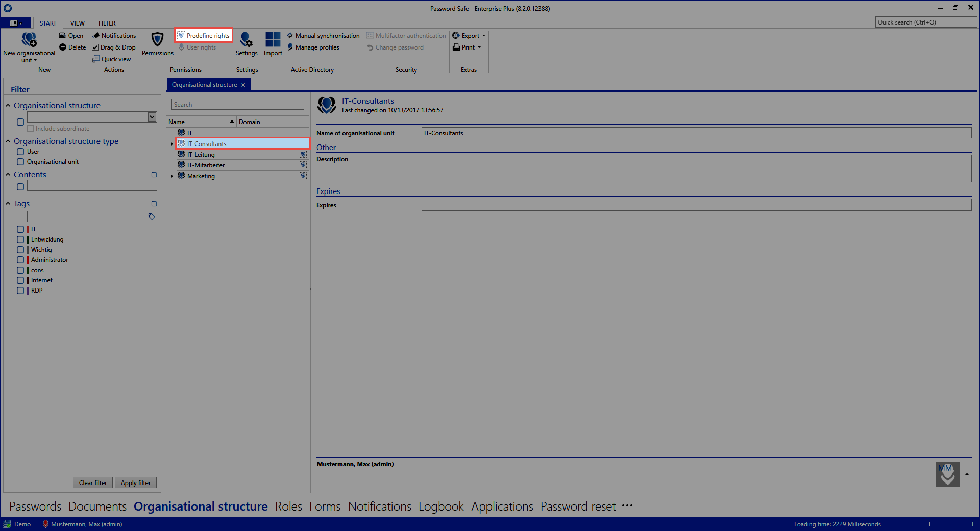
Task: Click the zoom slider in status bar
Action: coord(930,524)
